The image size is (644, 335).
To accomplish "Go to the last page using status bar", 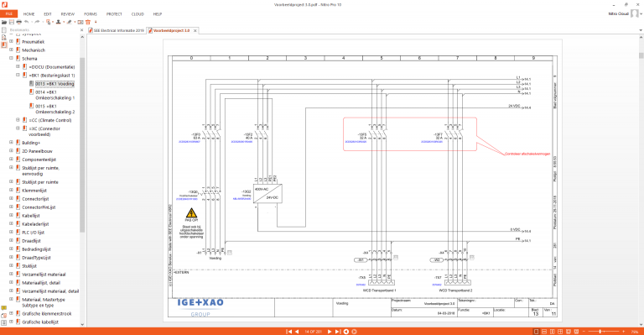I will pyautogui.click(x=338, y=332).
